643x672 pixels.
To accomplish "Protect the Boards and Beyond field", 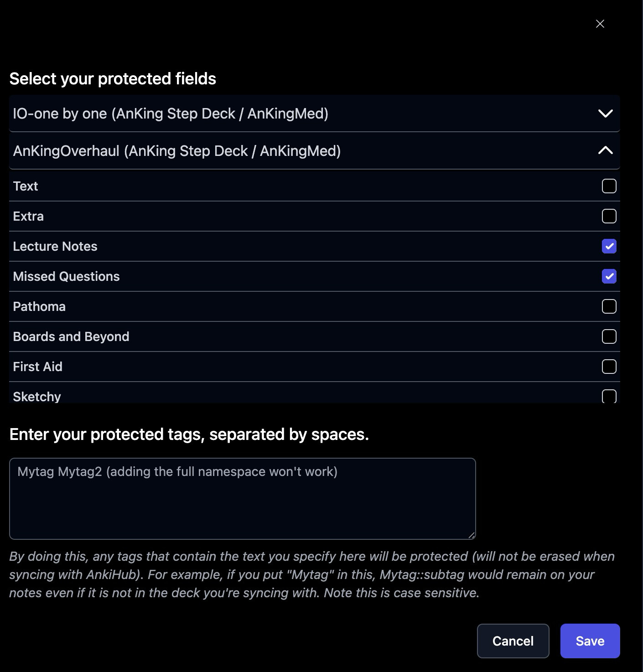I will (609, 336).
